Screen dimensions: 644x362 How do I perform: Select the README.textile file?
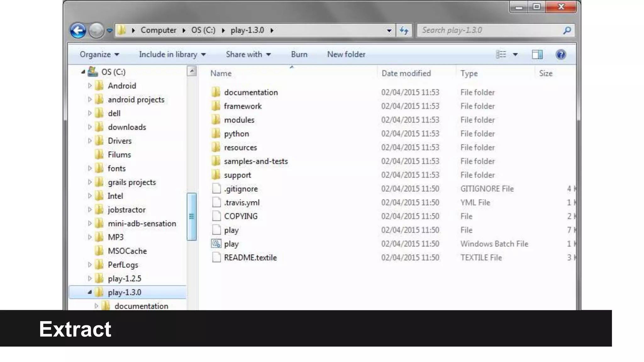tap(250, 258)
